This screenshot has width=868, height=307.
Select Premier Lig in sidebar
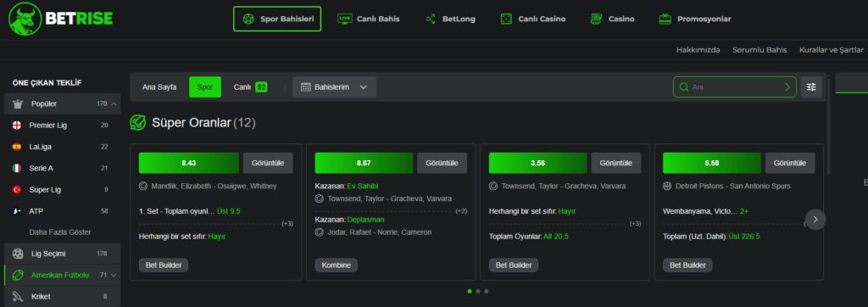tap(62, 126)
